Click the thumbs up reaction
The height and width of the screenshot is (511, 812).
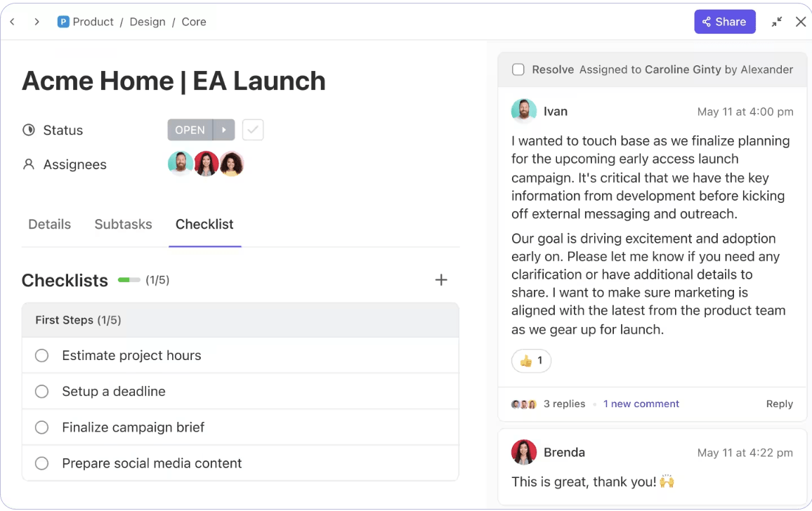click(x=531, y=360)
